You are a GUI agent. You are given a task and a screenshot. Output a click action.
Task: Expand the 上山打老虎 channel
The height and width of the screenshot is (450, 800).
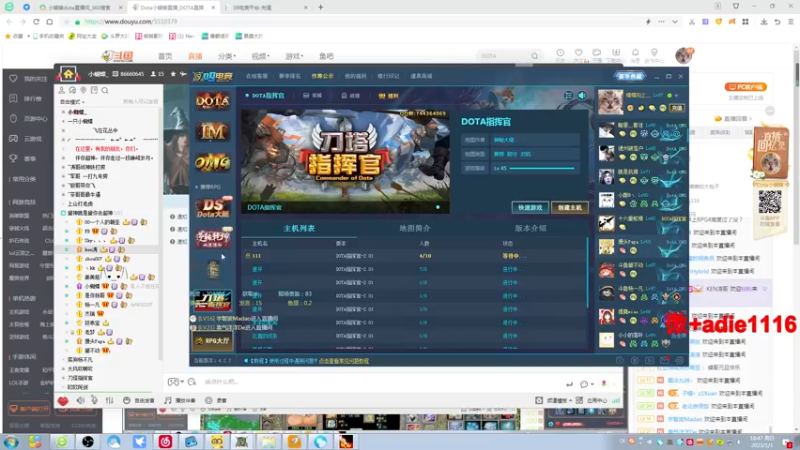(80, 204)
